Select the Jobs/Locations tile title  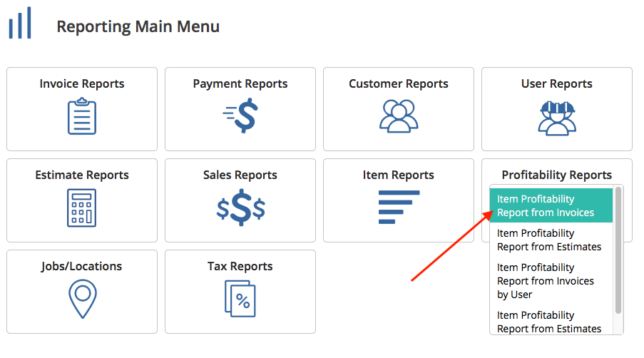(82, 266)
